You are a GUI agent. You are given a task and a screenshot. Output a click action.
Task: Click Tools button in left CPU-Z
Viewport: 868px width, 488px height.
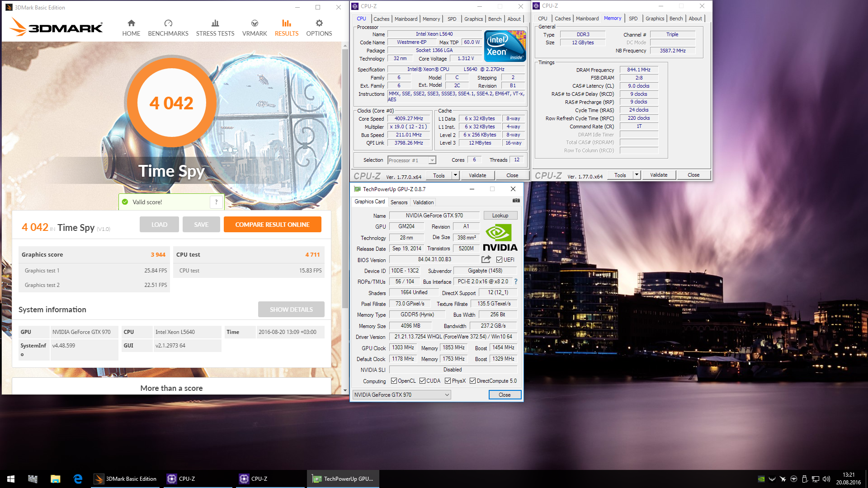coord(439,175)
